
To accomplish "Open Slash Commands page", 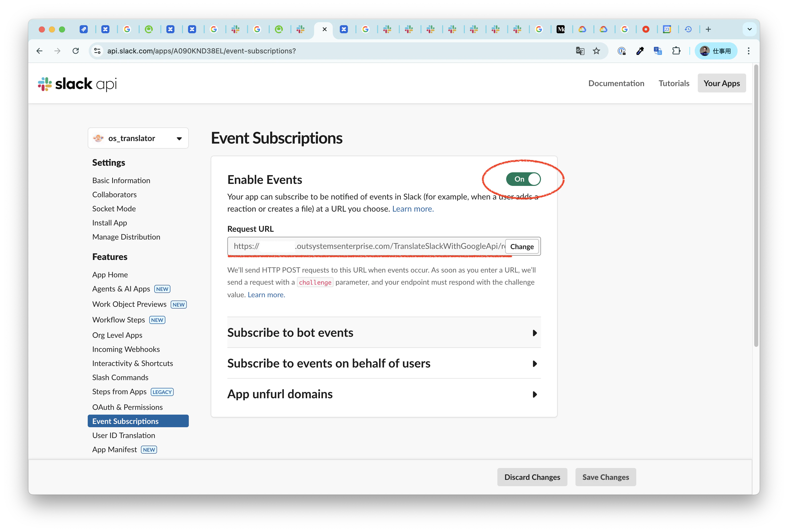I will point(120,378).
